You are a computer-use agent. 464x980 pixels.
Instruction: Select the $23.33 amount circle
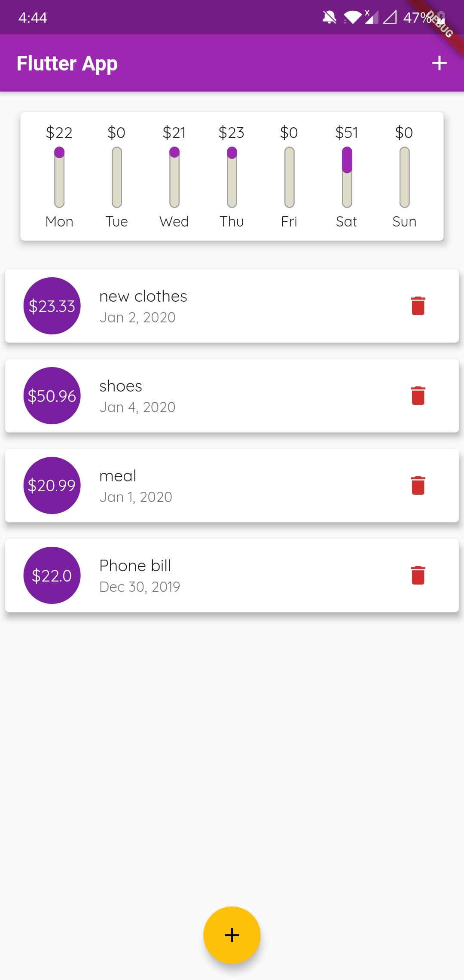pyautogui.click(x=52, y=306)
